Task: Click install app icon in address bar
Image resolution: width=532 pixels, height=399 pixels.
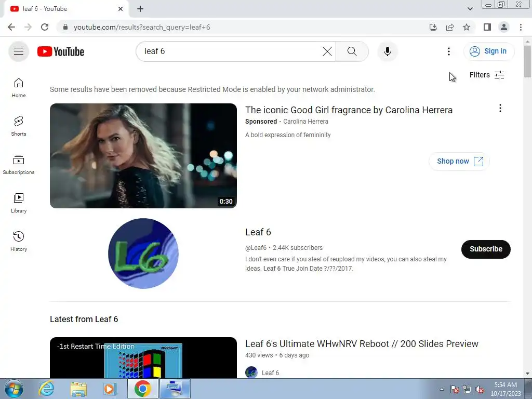Action: point(433,27)
